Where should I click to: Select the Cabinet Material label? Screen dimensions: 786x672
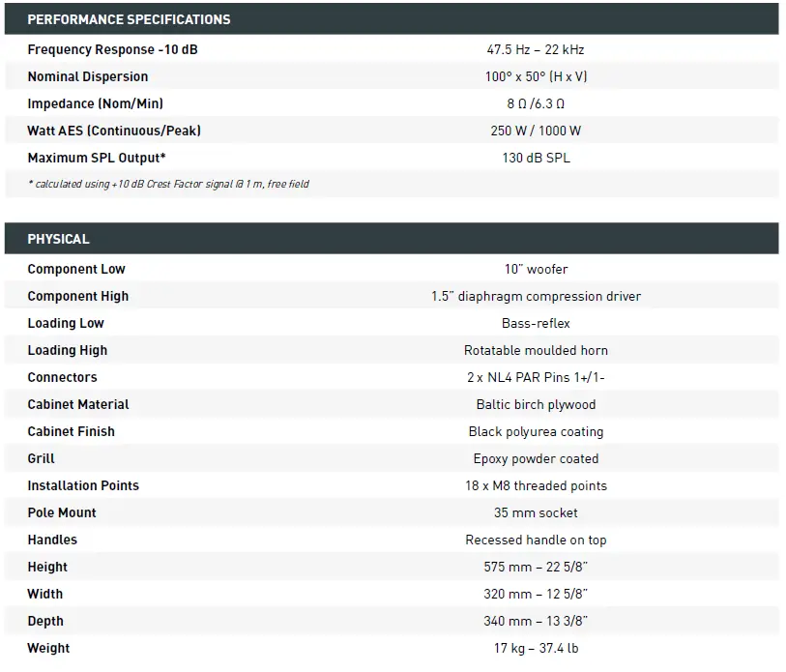point(78,404)
